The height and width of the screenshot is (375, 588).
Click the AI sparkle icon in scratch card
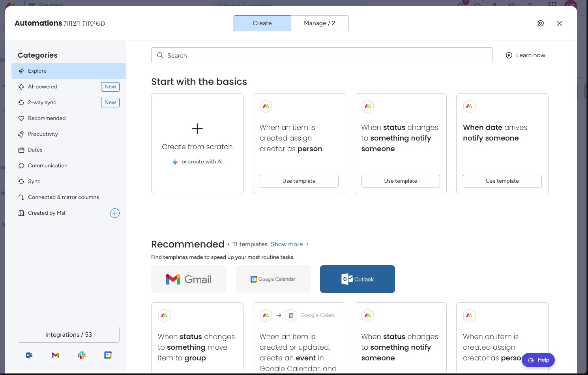(175, 162)
